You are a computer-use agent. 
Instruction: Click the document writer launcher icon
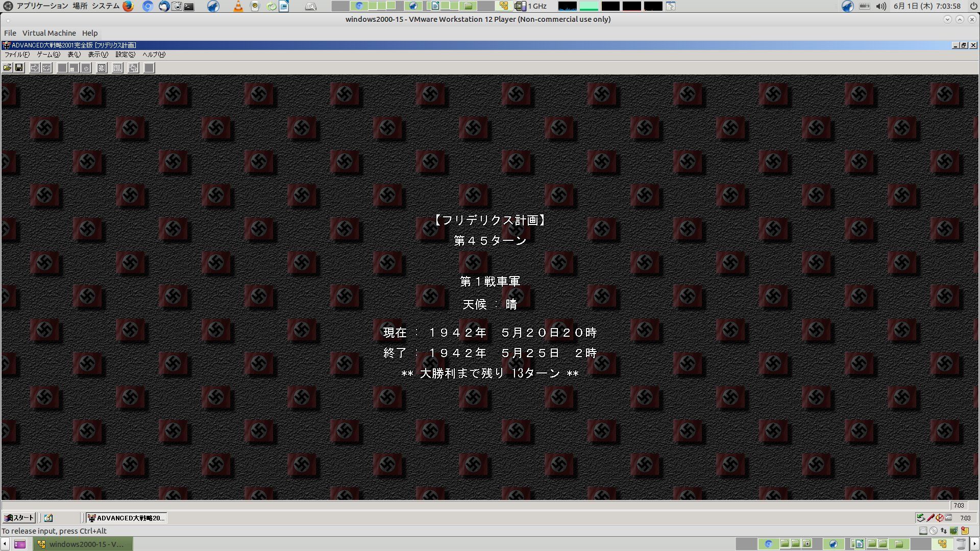coord(284,6)
